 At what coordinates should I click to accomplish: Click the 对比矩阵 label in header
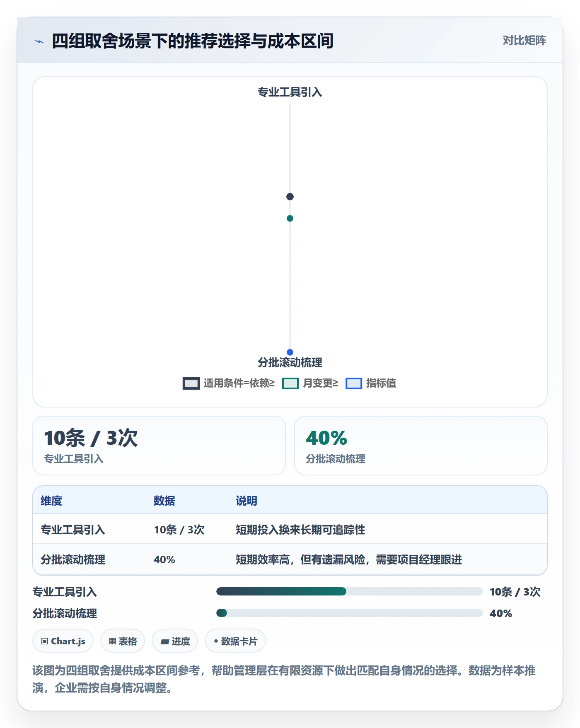pyautogui.click(x=524, y=41)
